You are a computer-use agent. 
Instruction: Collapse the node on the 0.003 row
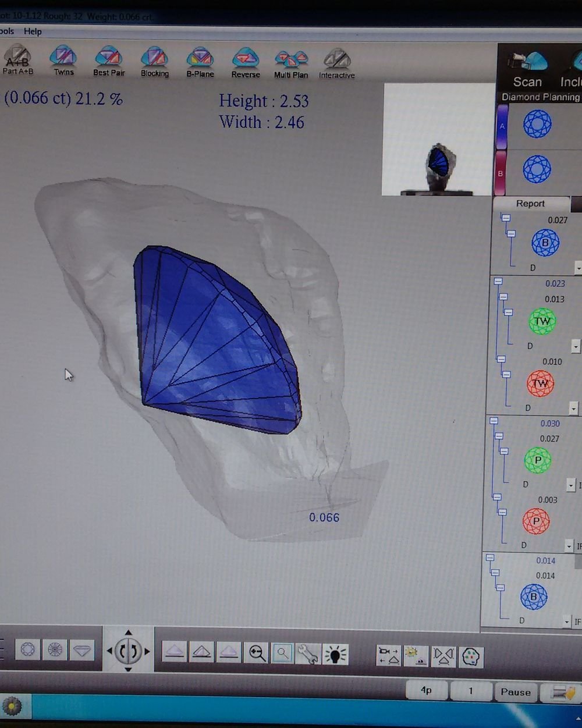click(497, 498)
